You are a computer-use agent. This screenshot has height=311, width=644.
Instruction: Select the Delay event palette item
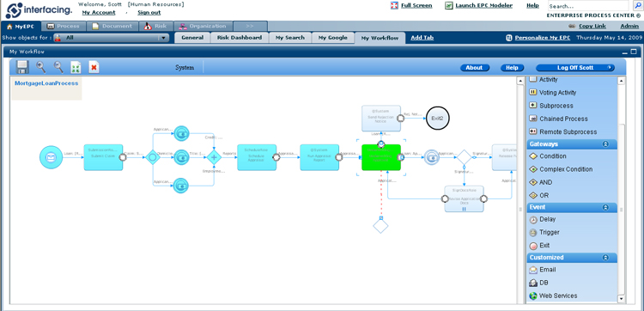coord(543,219)
